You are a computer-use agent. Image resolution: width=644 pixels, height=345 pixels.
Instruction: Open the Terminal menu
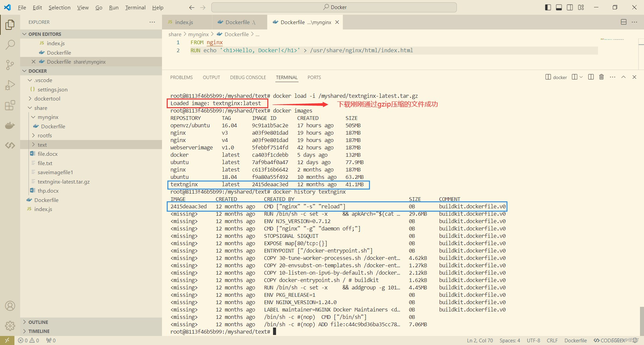(135, 7)
